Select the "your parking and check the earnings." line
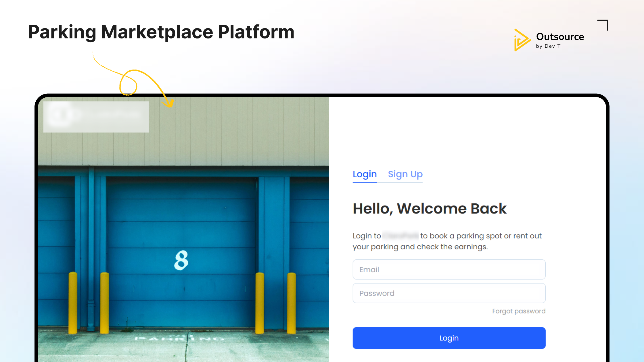The width and height of the screenshot is (644, 362). pos(420,247)
